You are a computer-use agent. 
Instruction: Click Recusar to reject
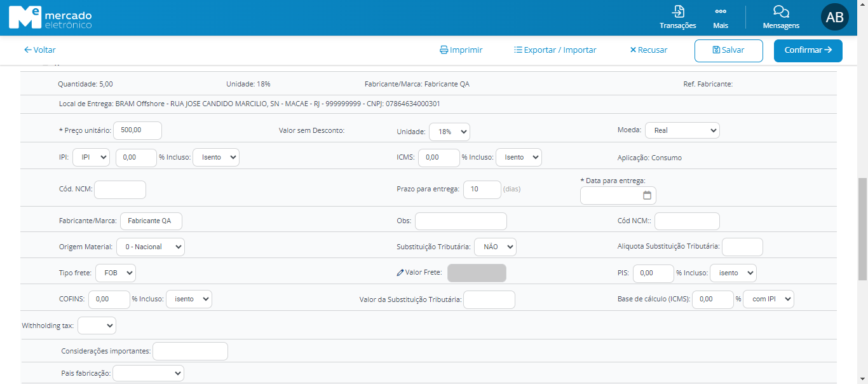[648, 50]
